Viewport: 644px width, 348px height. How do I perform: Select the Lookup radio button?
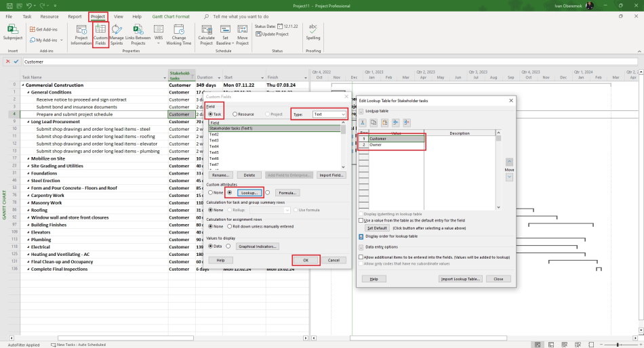point(230,192)
